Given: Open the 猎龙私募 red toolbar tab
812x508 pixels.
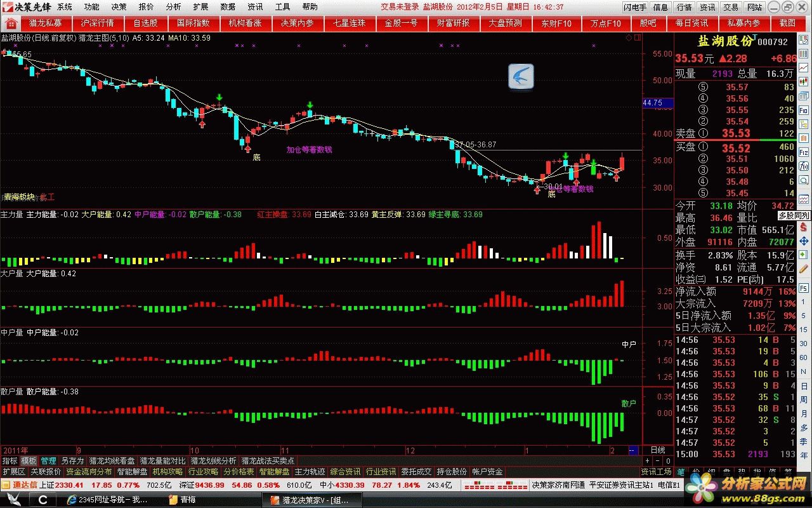Looking at the screenshot, I should 45,23.
